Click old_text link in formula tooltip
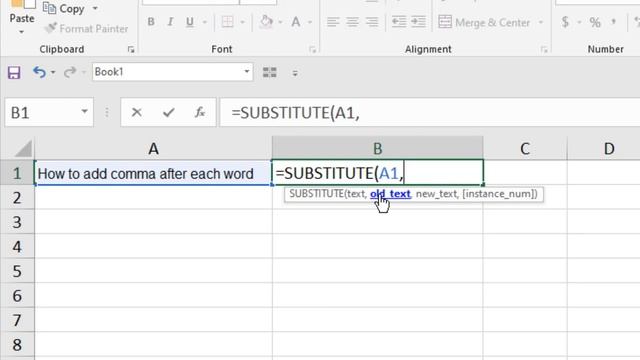This screenshot has height=360, width=640. point(390,194)
